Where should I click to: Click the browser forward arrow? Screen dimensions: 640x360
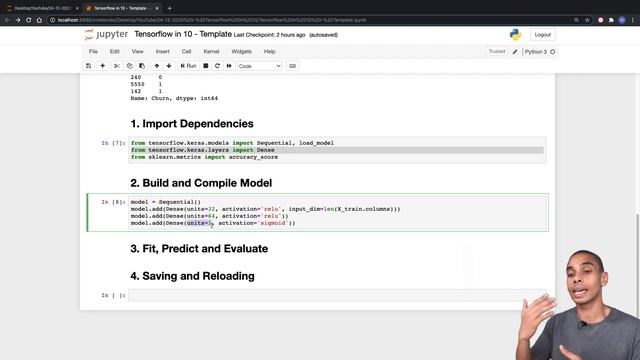pyautogui.click(x=18, y=20)
